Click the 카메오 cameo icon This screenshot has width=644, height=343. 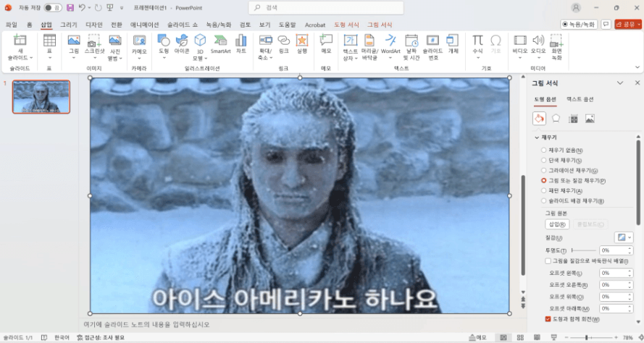139,41
